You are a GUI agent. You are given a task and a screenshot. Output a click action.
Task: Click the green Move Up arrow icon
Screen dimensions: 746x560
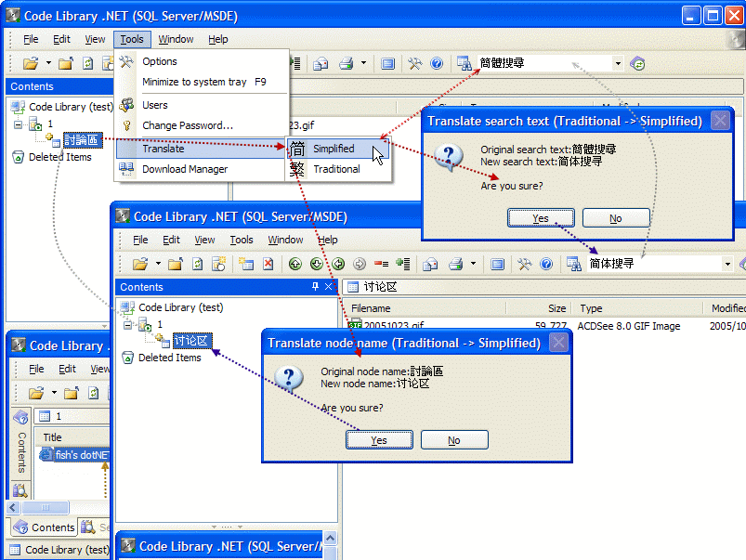[295, 264]
